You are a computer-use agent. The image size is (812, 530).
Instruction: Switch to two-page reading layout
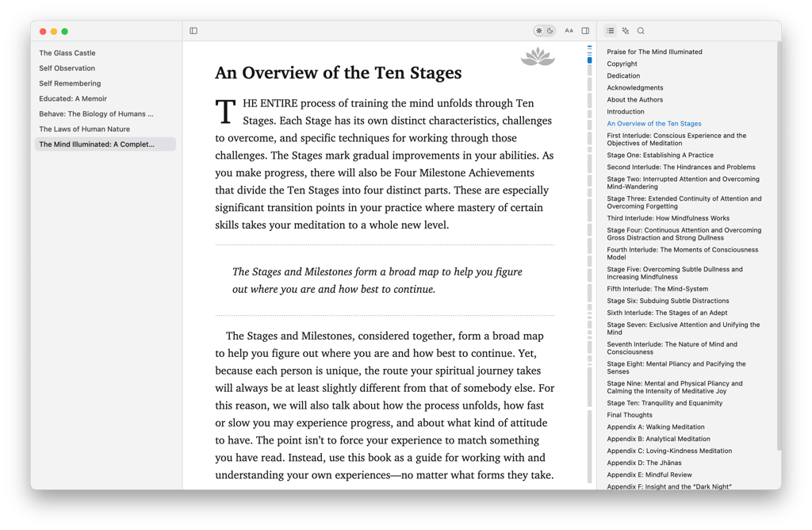pos(585,30)
